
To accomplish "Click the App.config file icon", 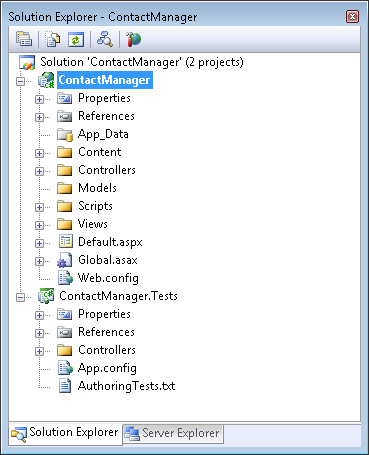I will tap(65, 368).
